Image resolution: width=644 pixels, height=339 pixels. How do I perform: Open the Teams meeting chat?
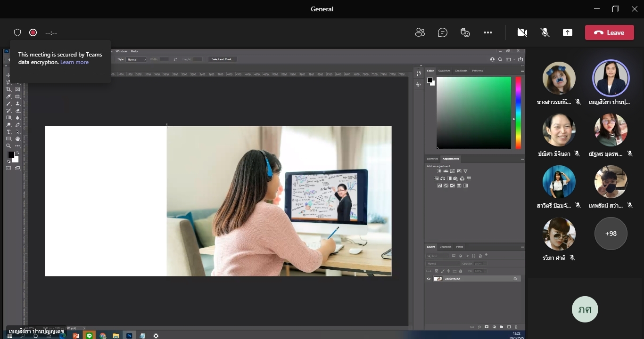442,32
